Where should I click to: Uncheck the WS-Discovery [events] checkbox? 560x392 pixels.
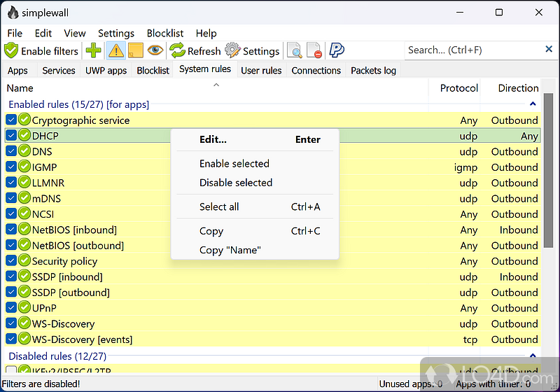click(11, 339)
